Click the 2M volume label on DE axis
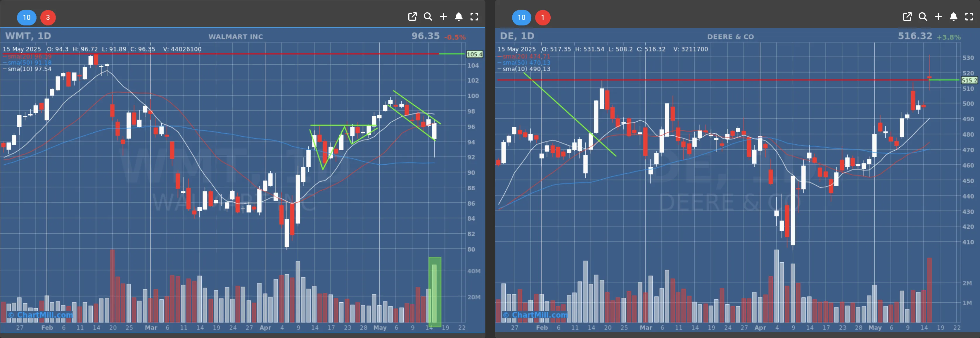Screen dimensions: 980x338 point(967,283)
